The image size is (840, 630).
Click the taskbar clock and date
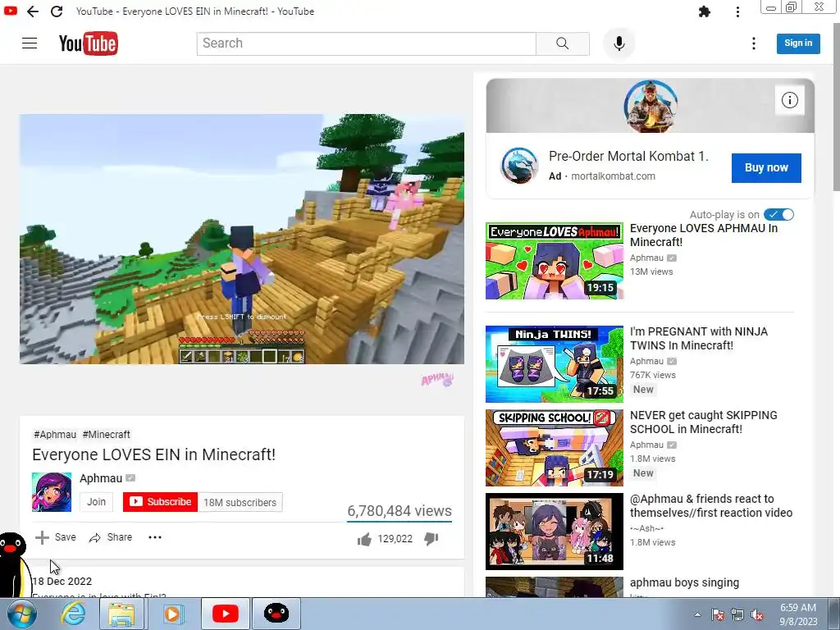798,614
